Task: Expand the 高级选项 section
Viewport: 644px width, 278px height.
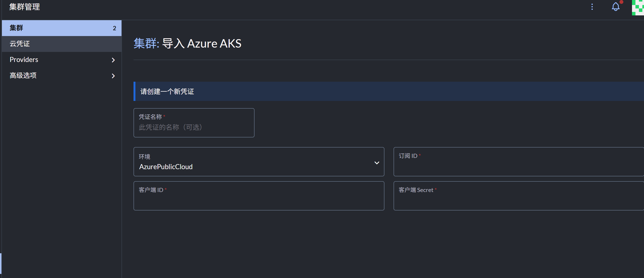Action: tap(23, 76)
